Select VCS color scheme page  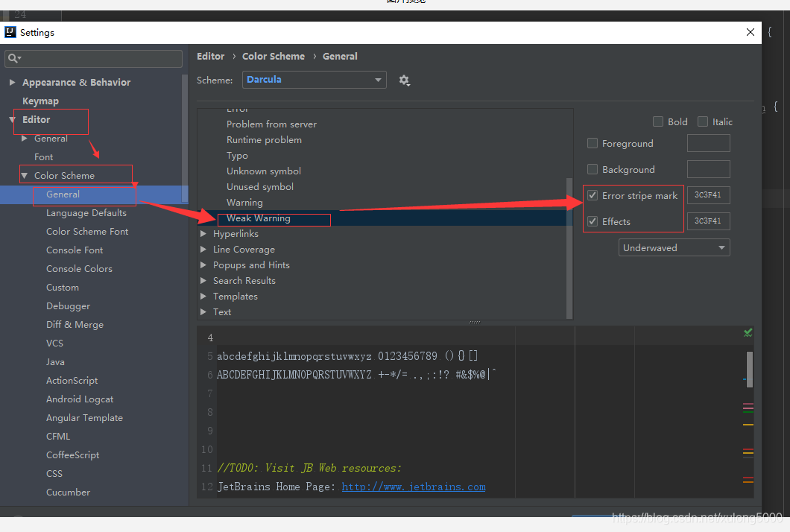coord(54,343)
